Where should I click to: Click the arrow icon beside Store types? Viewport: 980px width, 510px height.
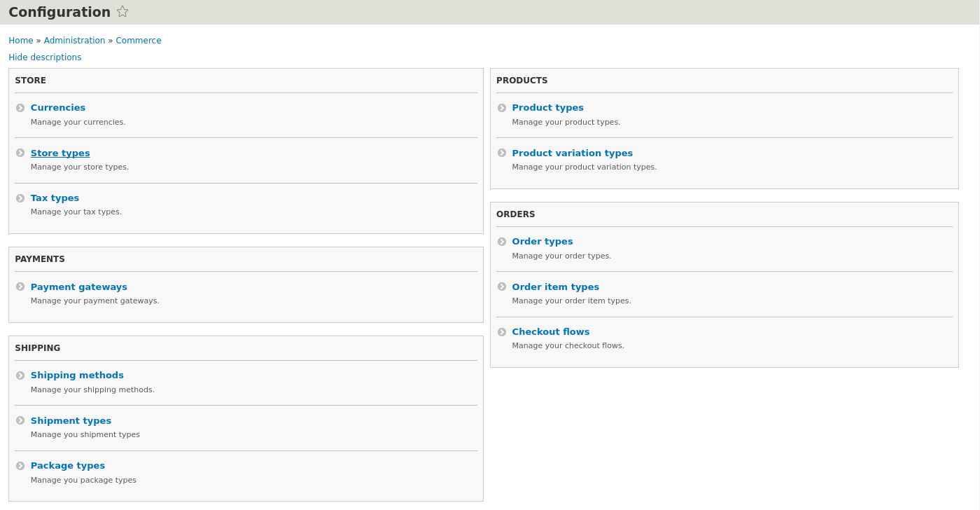tap(20, 153)
